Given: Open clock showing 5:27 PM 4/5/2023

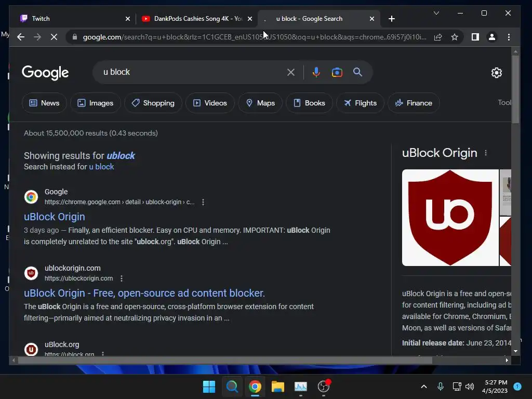Looking at the screenshot, I should pyautogui.click(x=495, y=387).
